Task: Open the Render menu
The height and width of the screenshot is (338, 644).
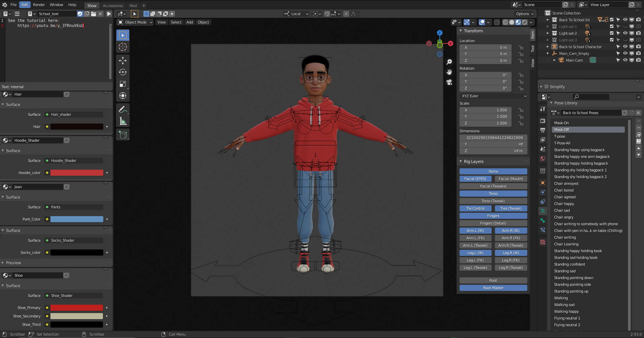Action: click(39, 5)
